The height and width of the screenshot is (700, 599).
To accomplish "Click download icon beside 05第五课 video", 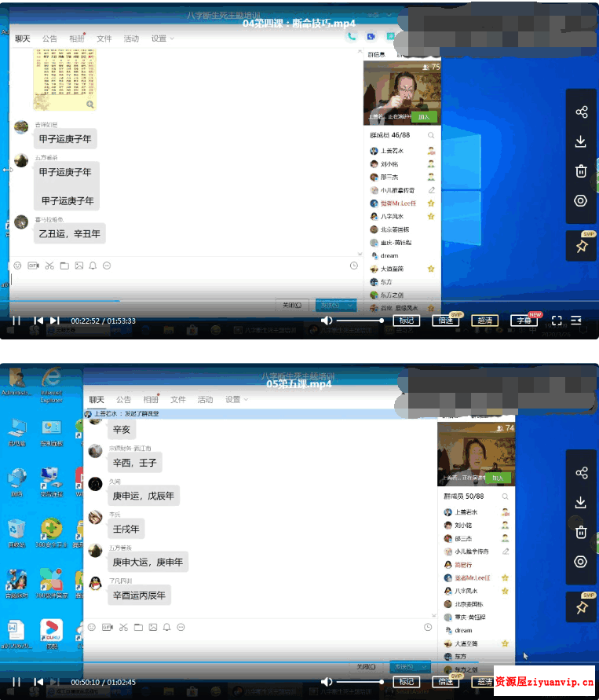I will click(x=580, y=503).
